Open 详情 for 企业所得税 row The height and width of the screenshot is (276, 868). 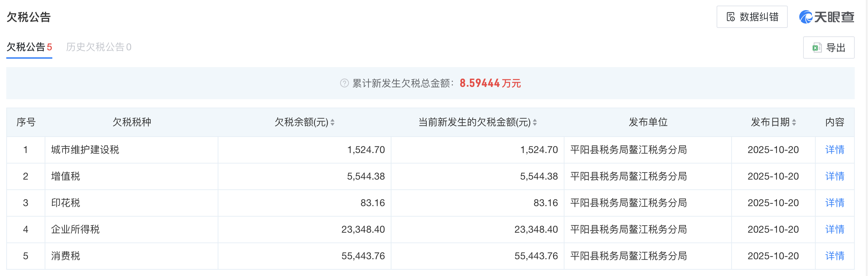(x=835, y=230)
